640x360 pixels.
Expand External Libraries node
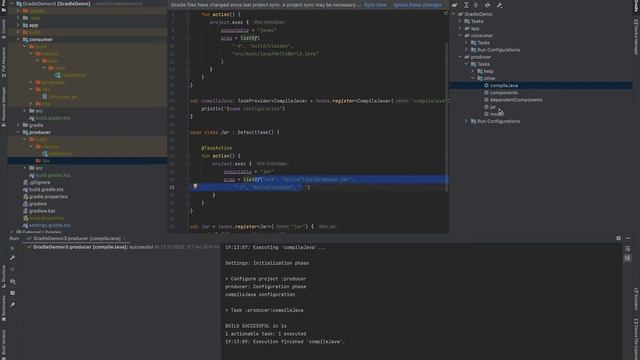pyautogui.click(x=12, y=232)
